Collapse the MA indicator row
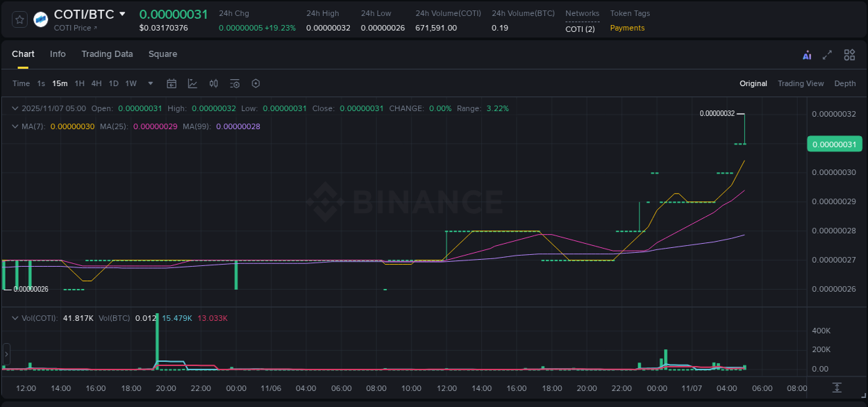The height and width of the screenshot is (407, 868). [15, 126]
